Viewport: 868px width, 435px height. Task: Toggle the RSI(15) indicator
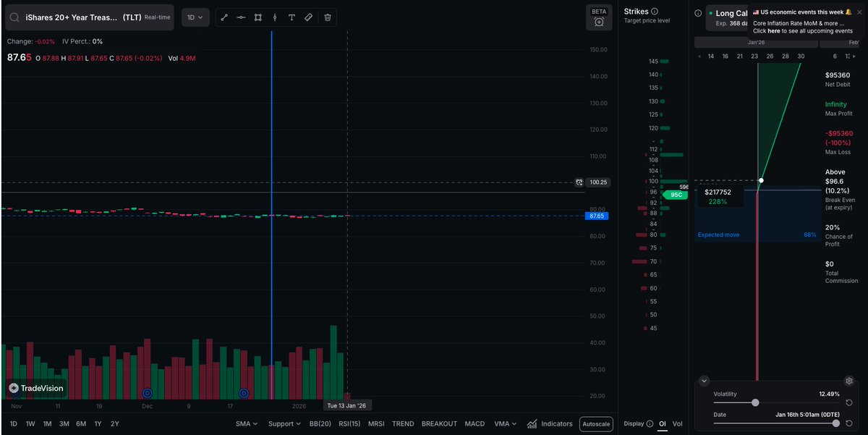349,424
